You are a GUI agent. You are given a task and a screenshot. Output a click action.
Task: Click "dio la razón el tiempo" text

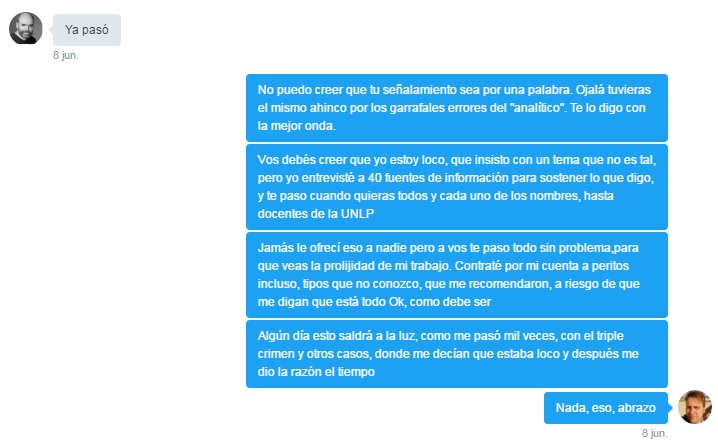(316, 372)
